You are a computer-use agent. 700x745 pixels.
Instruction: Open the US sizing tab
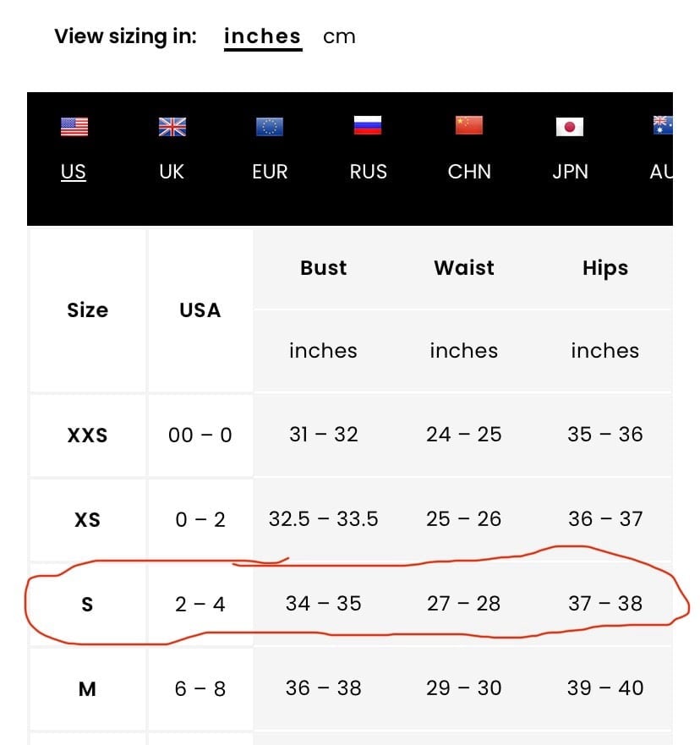click(74, 172)
